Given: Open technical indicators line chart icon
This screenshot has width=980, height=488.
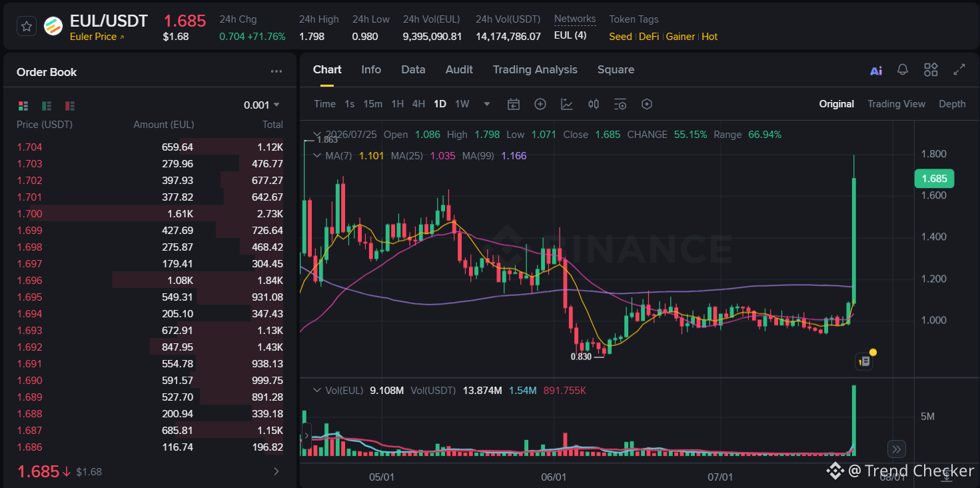Looking at the screenshot, I should pyautogui.click(x=567, y=104).
